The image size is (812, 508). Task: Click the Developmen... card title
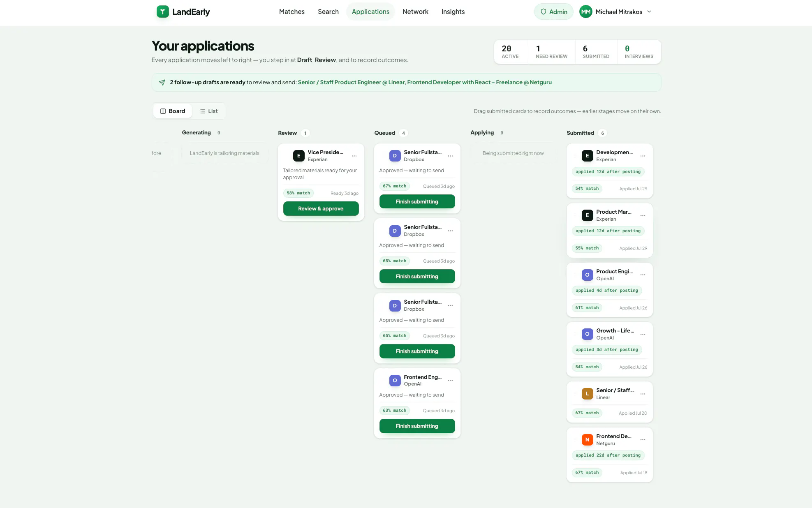(x=614, y=152)
